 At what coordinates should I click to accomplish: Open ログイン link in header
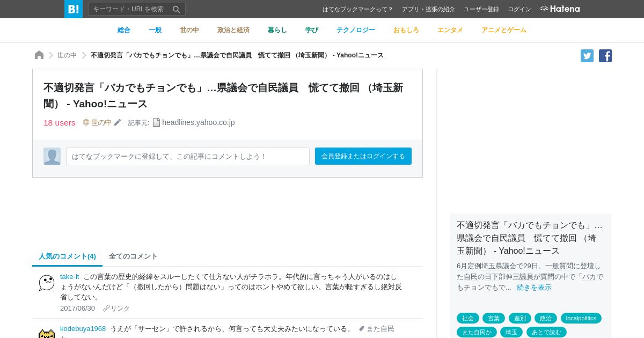[519, 9]
